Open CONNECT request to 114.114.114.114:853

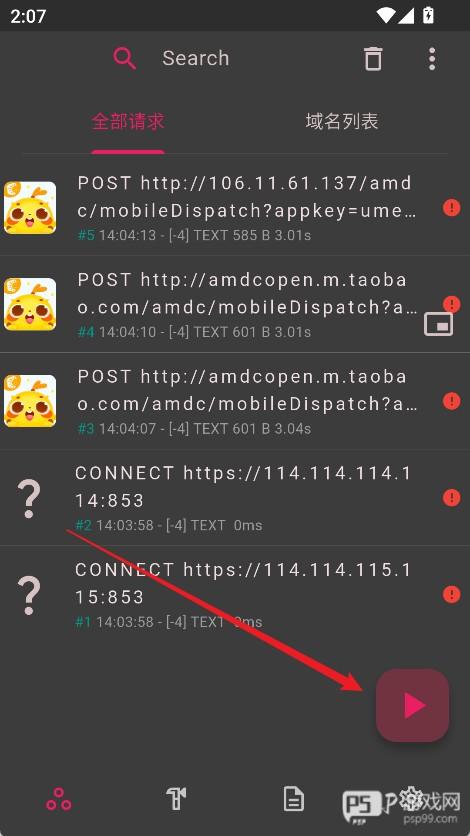(235, 497)
